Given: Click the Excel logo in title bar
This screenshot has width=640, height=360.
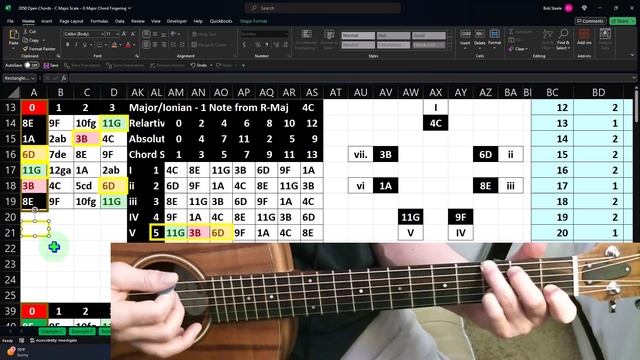Looking at the screenshot, I should coord(8,8).
